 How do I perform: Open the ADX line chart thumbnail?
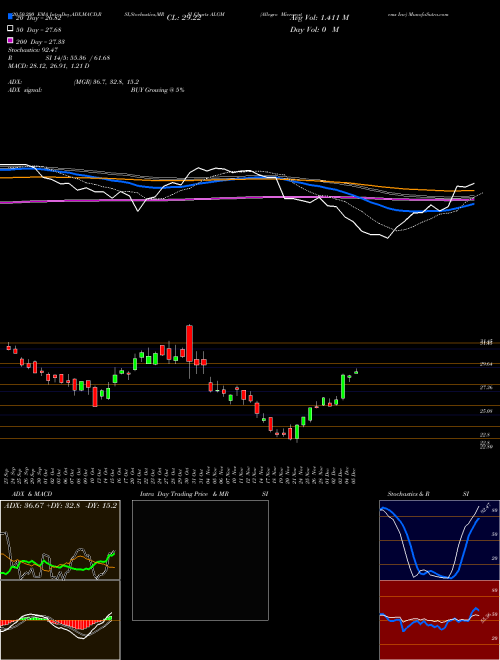[60, 540]
